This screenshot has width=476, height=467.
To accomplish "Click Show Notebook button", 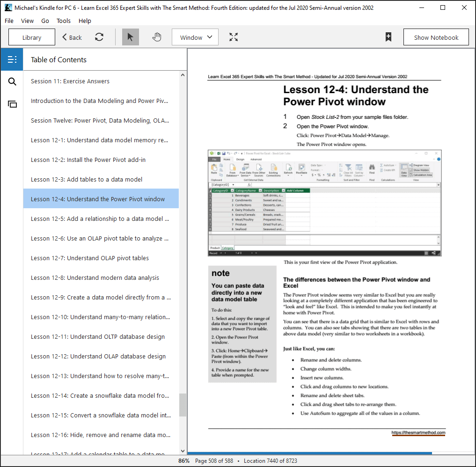I will 436,37.
